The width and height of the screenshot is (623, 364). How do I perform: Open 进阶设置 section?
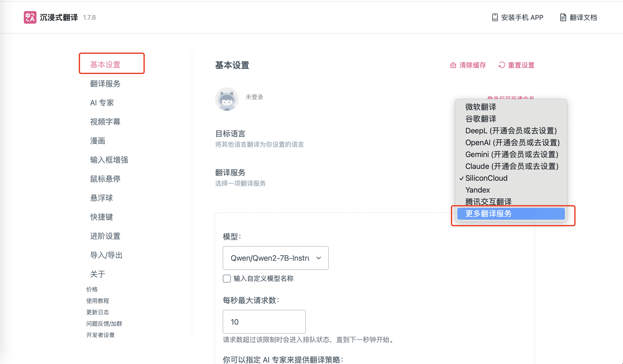point(105,236)
